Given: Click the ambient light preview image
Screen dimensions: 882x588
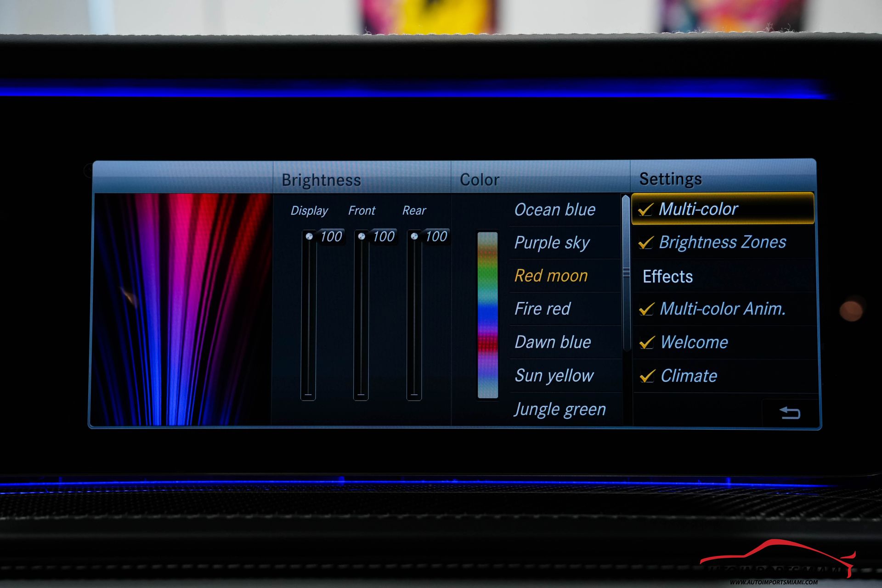Looking at the screenshot, I should 182,309.
